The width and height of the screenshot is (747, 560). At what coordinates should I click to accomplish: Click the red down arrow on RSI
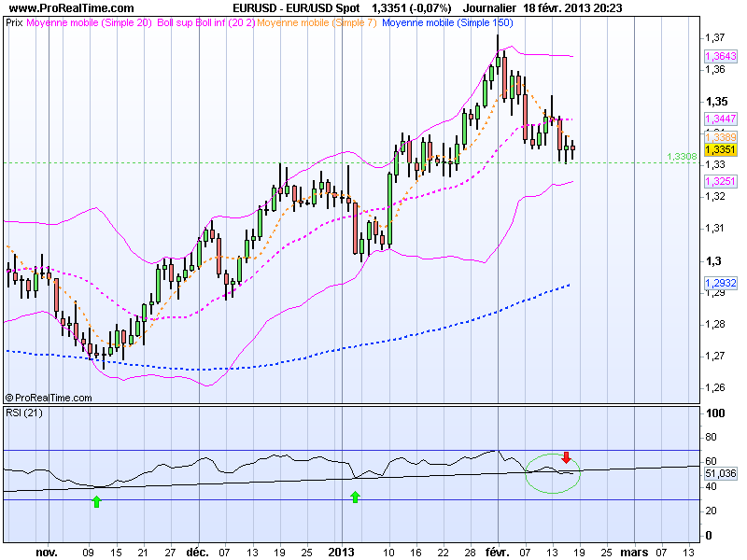click(566, 457)
